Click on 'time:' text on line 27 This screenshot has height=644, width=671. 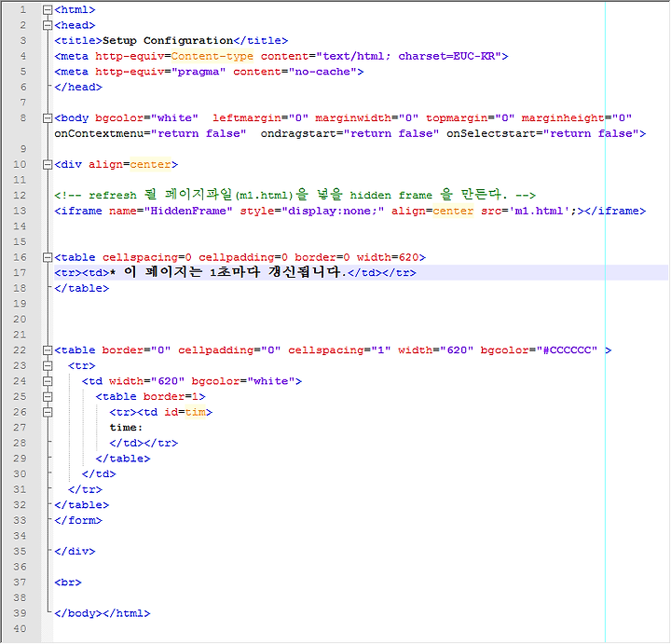126,428
